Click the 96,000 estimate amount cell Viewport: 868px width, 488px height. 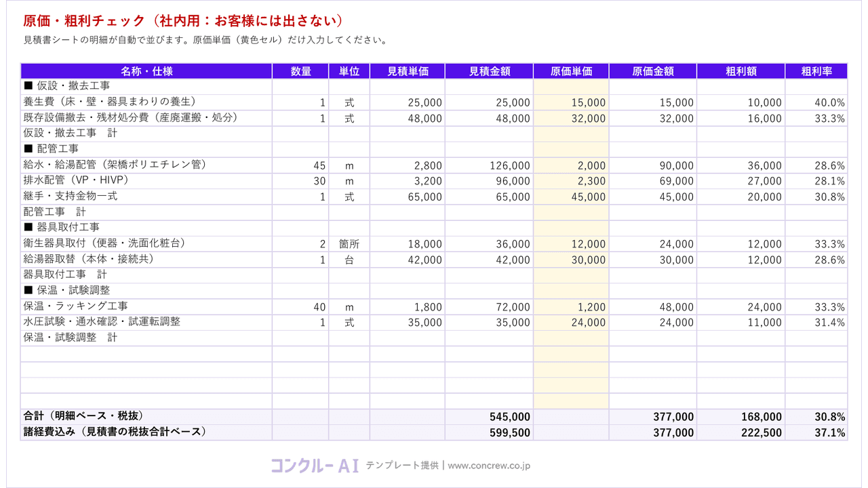point(489,181)
